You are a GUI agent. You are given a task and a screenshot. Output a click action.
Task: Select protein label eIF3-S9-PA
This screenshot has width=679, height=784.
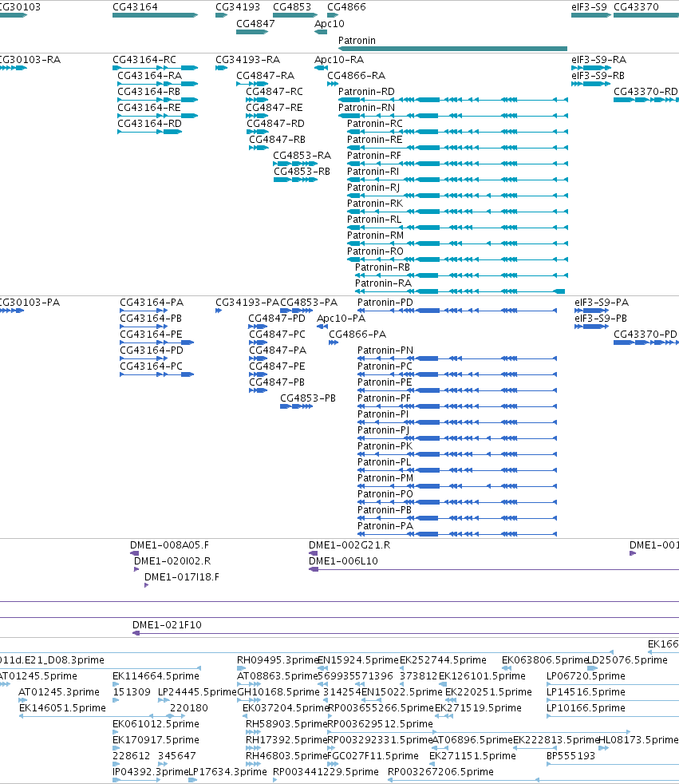[x=602, y=303]
